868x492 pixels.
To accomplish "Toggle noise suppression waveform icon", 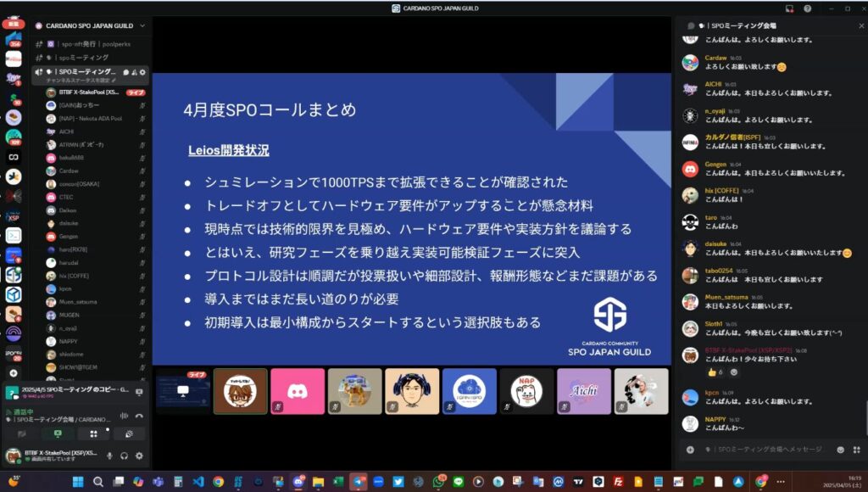I will coord(124,416).
